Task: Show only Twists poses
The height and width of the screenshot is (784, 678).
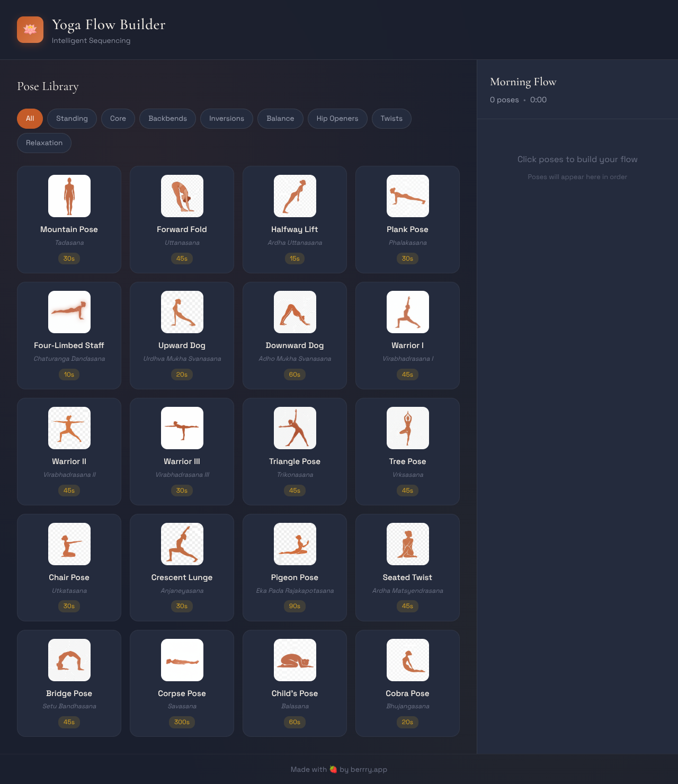Action: (x=391, y=119)
